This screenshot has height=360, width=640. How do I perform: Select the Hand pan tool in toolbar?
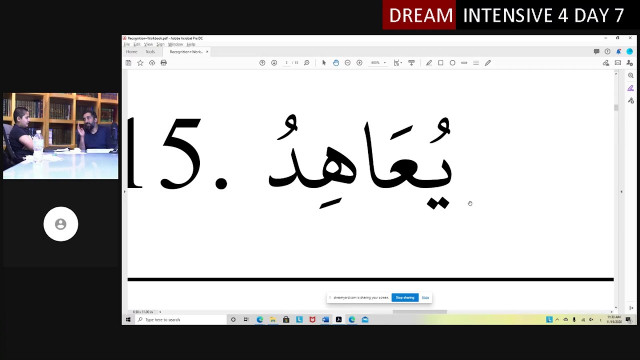(x=336, y=63)
